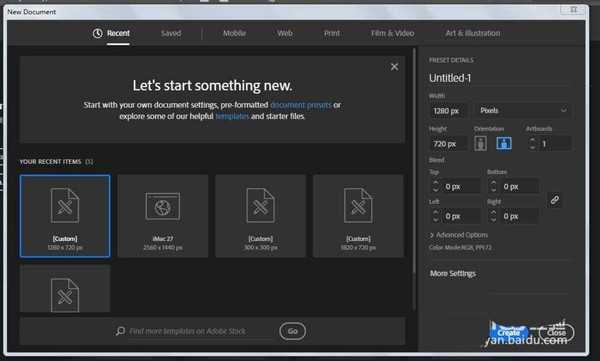
Task: Switch to the Recent tab
Action: click(x=118, y=33)
